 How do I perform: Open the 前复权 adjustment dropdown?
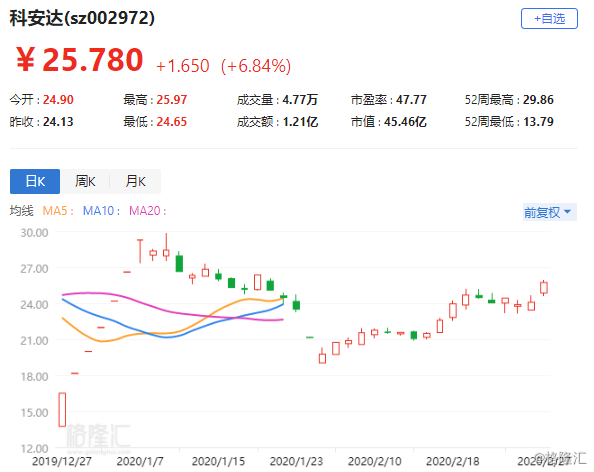[x=549, y=212]
